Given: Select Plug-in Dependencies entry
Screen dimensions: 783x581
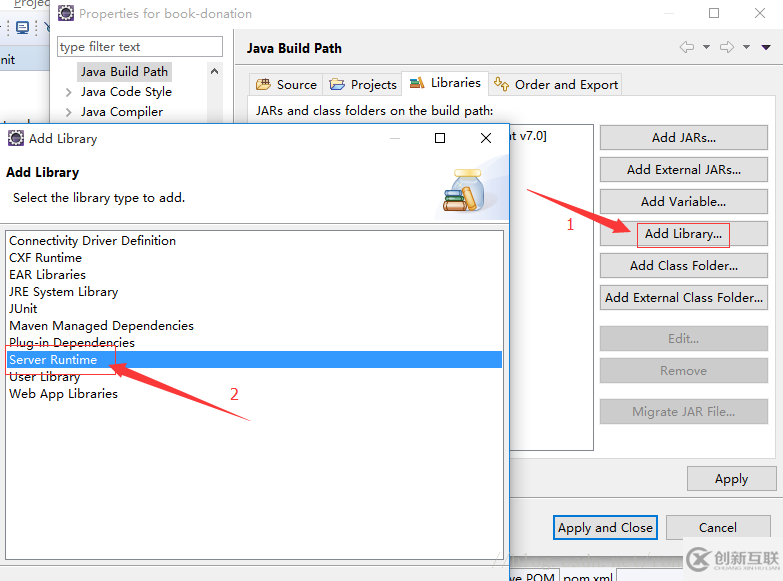Looking at the screenshot, I should pyautogui.click(x=254, y=343).
